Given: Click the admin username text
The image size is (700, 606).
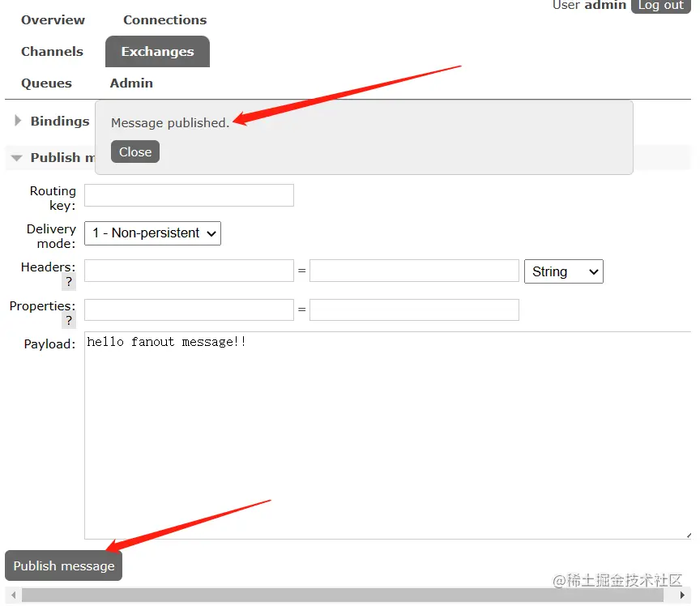Looking at the screenshot, I should pyautogui.click(x=605, y=5).
